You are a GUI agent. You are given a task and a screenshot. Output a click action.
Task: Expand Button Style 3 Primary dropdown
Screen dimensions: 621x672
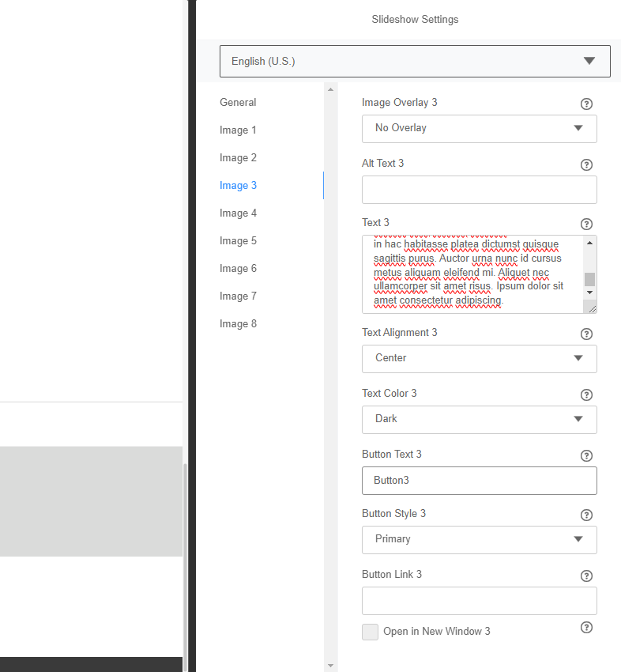coord(479,539)
